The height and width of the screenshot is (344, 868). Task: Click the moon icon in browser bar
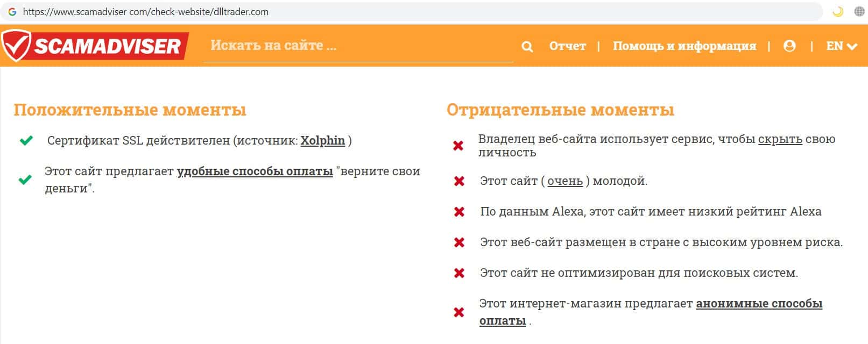[x=838, y=11]
